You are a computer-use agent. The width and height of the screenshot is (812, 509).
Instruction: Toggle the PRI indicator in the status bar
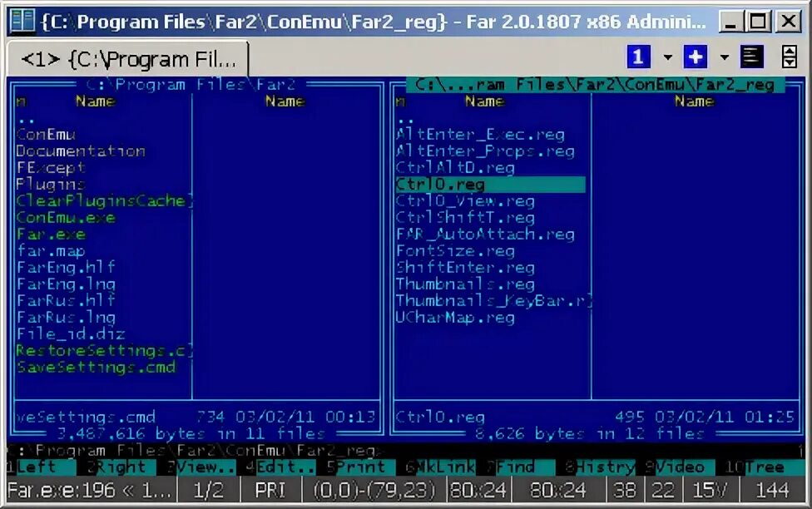(x=268, y=490)
